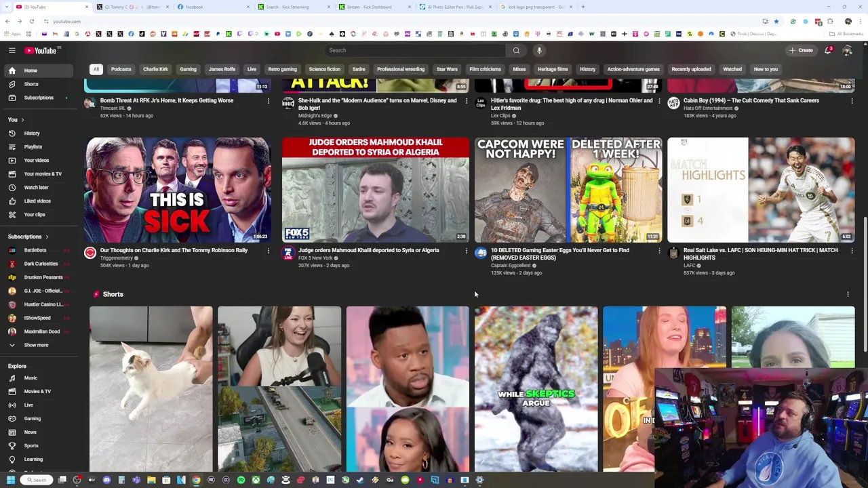Open the notifications bell
868x488 pixels.
829,50
